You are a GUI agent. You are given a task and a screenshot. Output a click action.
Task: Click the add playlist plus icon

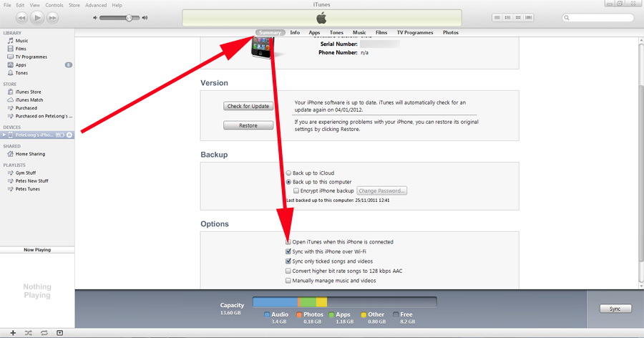point(13,333)
